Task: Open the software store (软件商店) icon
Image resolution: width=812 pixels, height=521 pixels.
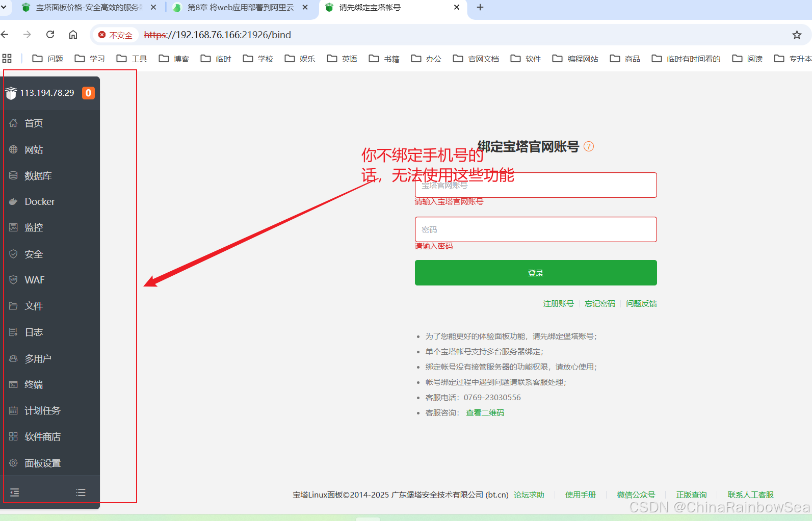Action: (x=13, y=437)
